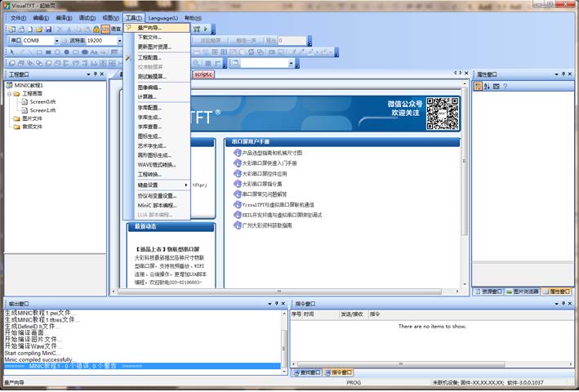Click the circular refresh arrows toolbar icon

click(251, 52)
